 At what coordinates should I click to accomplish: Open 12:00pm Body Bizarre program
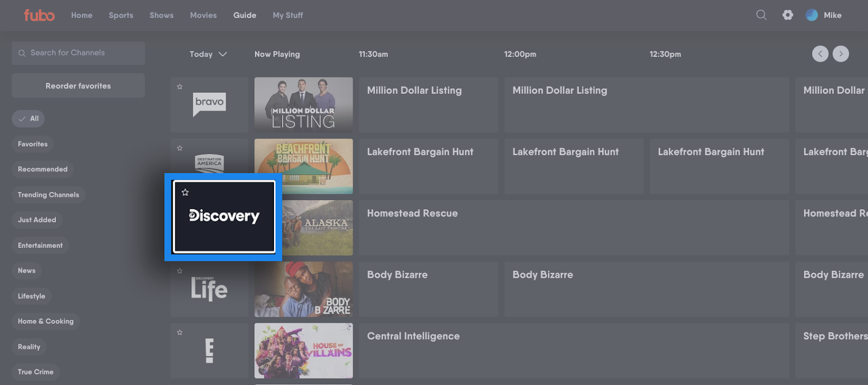(x=646, y=290)
